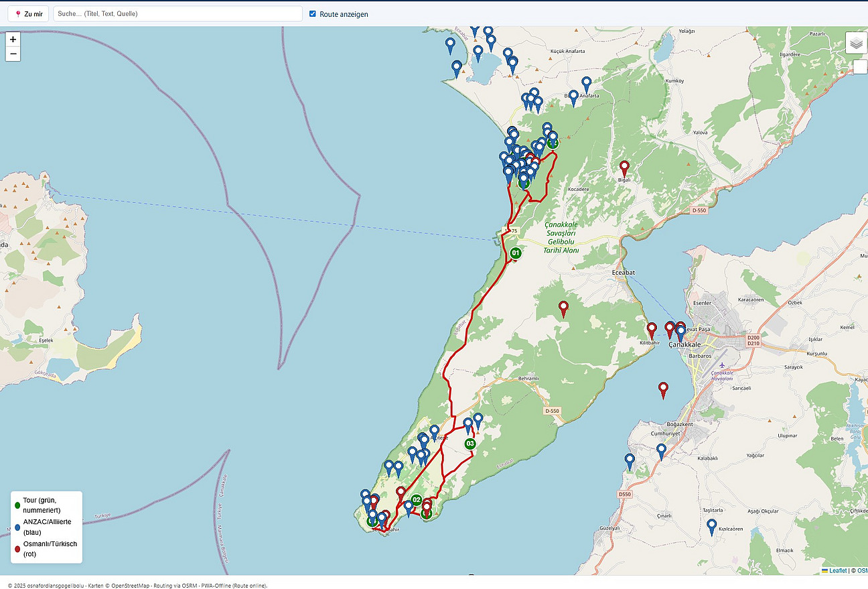
Task: Select the red marker at Kilitbahir
Action: tap(652, 330)
